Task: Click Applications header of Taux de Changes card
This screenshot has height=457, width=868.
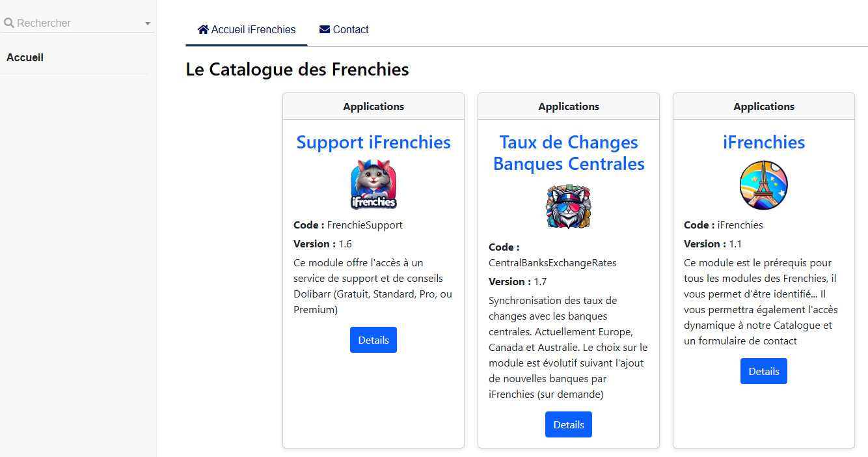Action: [569, 106]
